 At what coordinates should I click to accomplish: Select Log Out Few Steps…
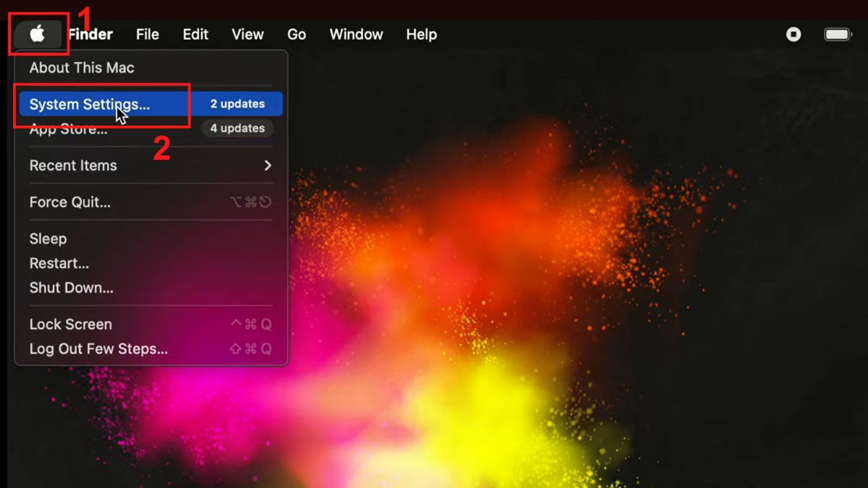click(x=151, y=349)
